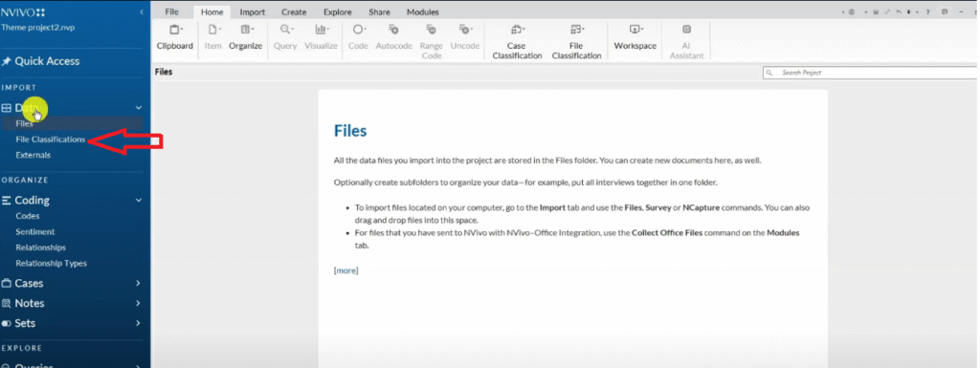Open the Organize ribbon menu
This screenshot has width=980, height=368.
tap(246, 37)
